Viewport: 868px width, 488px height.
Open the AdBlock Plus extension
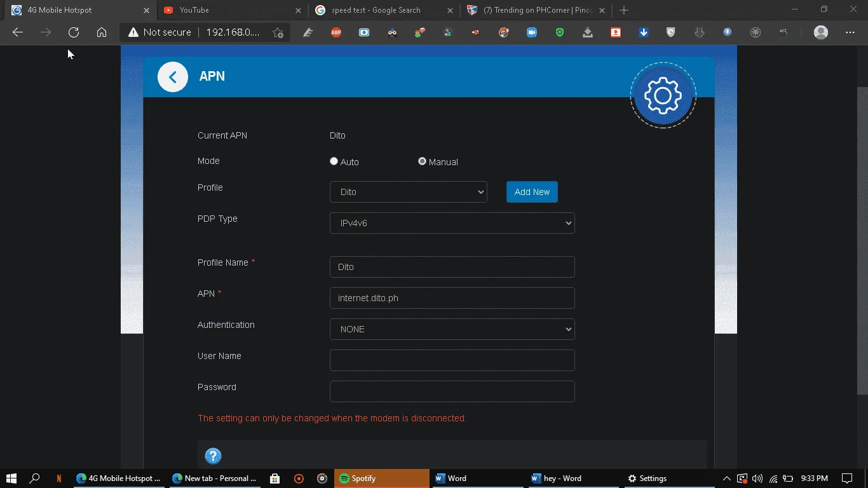point(336,32)
